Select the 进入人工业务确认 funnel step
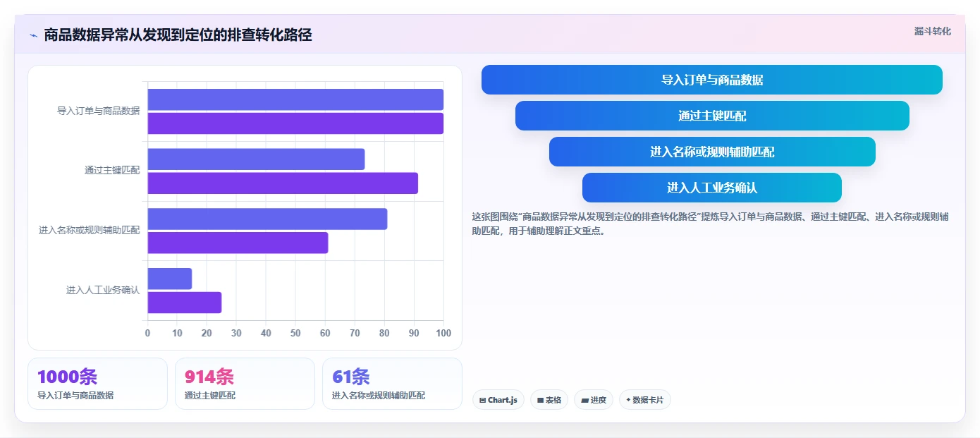This screenshot has width=980, height=438. pos(712,188)
